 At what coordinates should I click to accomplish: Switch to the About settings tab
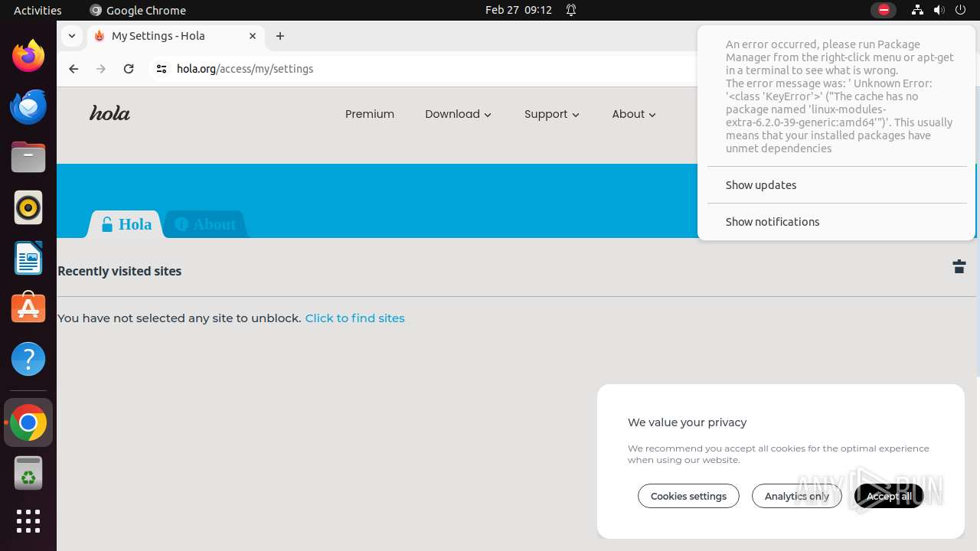tap(205, 224)
